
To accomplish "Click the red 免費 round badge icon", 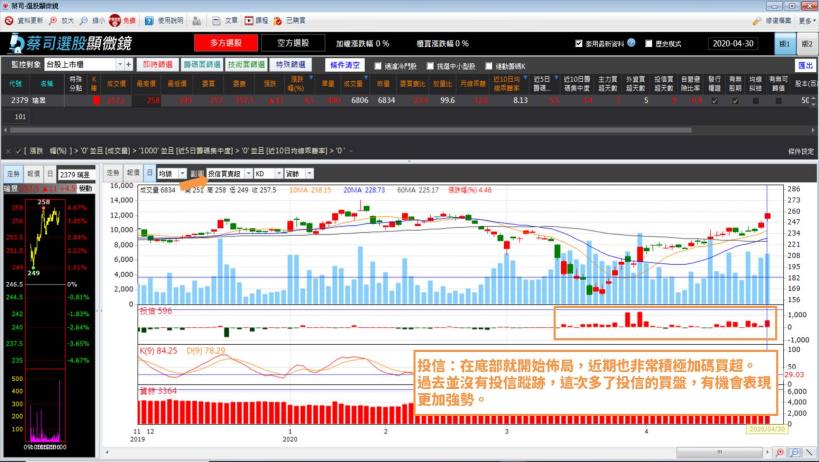I will [x=115, y=21].
